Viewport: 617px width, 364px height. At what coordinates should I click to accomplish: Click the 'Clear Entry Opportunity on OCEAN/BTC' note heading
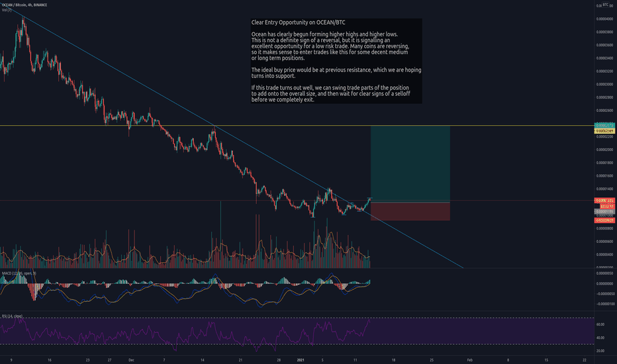point(299,23)
